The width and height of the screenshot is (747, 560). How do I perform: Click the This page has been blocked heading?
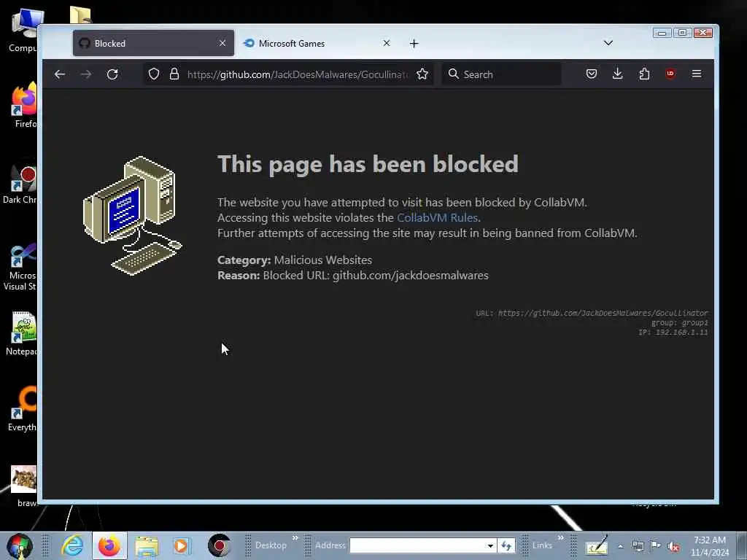pos(368,164)
